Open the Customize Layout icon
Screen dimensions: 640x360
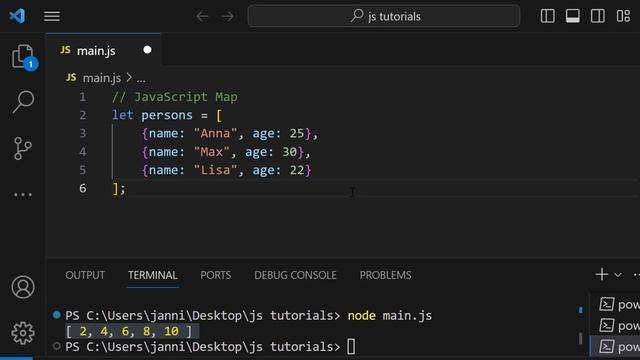click(x=623, y=16)
